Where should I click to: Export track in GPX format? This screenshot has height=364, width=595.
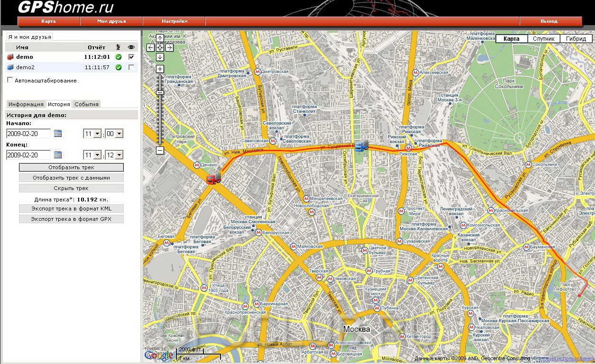[71, 219]
